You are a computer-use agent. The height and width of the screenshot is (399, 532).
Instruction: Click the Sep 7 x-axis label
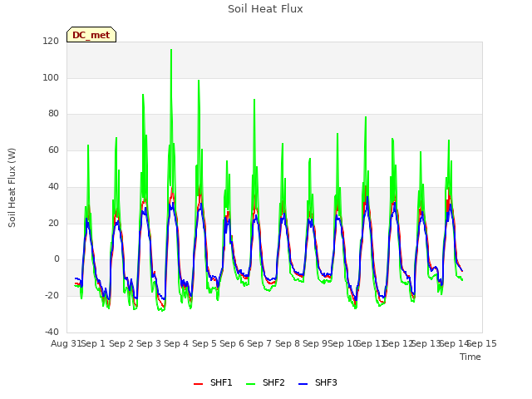tap(259, 343)
